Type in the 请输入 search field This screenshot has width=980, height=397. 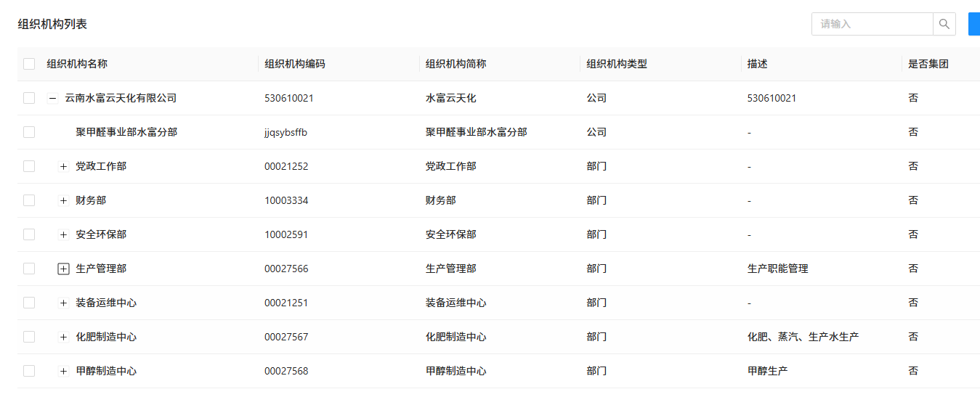point(872,24)
